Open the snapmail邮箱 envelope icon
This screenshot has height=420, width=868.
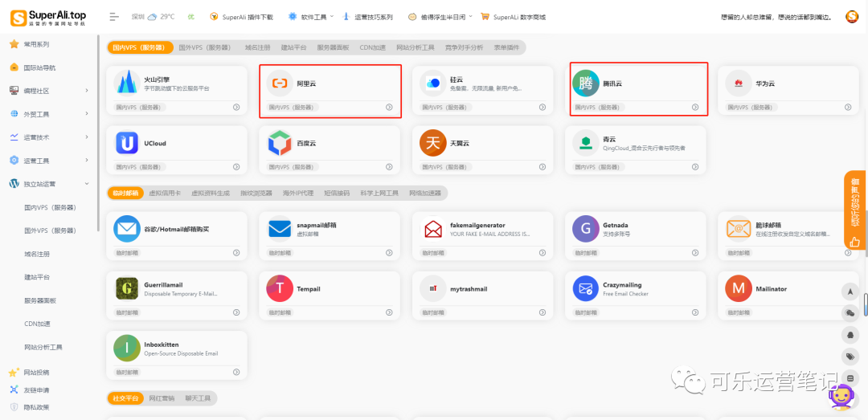pyautogui.click(x=280, y=229)
